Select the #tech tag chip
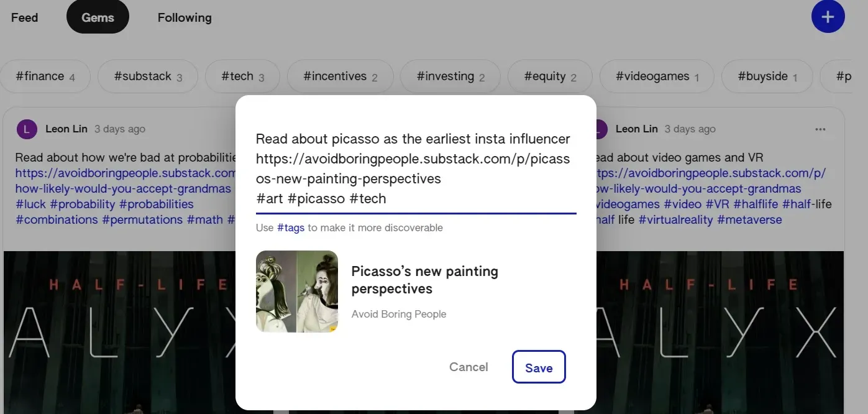 (242, 76)
